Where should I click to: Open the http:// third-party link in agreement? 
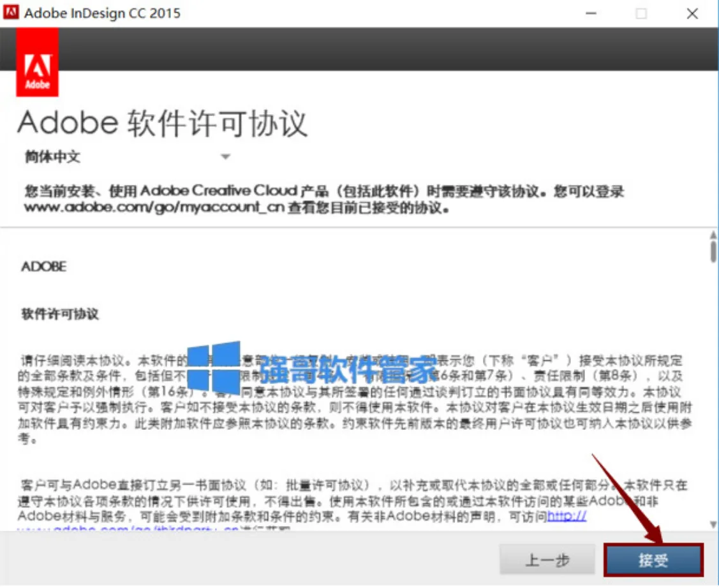[567, 516]
